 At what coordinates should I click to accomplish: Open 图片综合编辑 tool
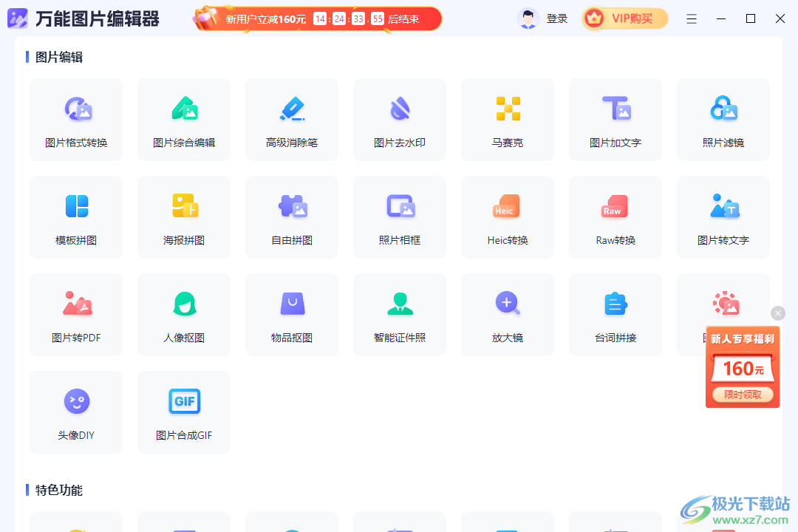184,120
